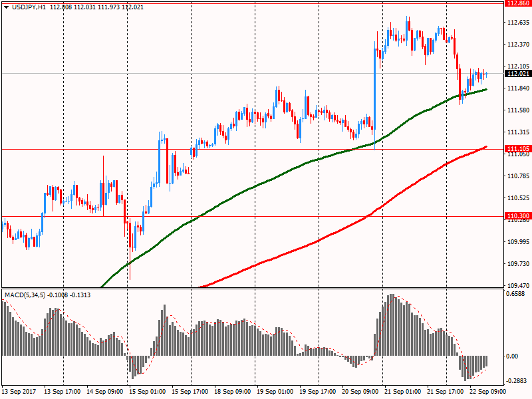Select time label 13 Sep 2017

[19, 392]
